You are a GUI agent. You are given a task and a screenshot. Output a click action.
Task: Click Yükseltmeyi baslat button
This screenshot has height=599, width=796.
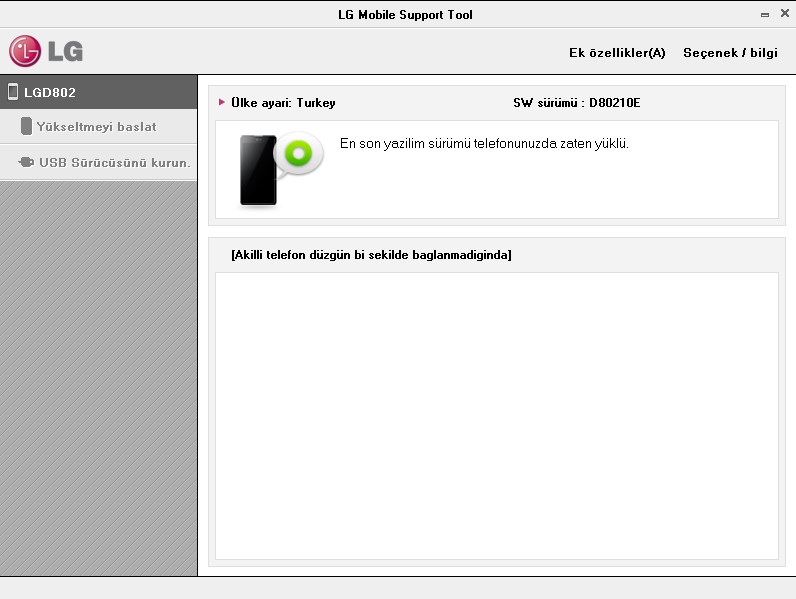point(98,126)
